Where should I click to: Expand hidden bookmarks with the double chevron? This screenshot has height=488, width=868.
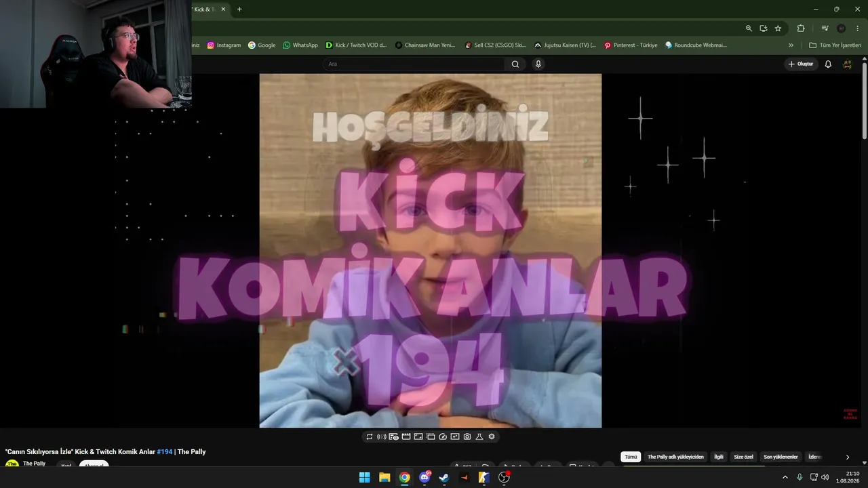point(791,45)
